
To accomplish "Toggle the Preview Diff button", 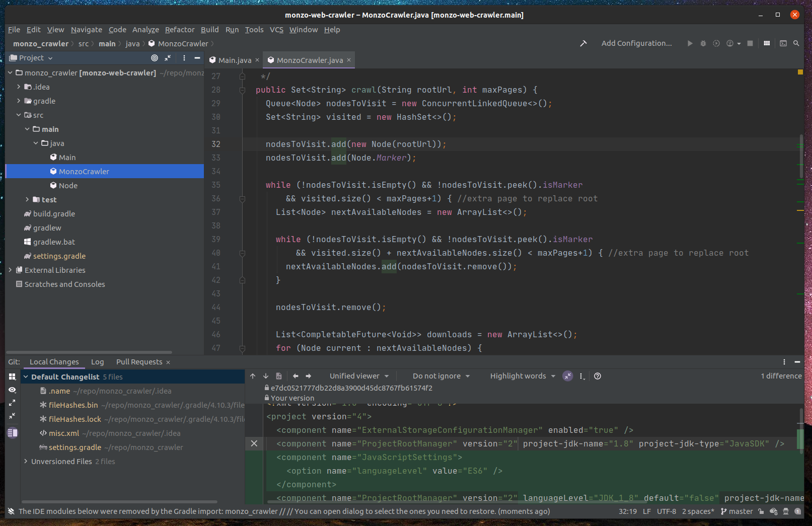I will [x=13, y=433].
